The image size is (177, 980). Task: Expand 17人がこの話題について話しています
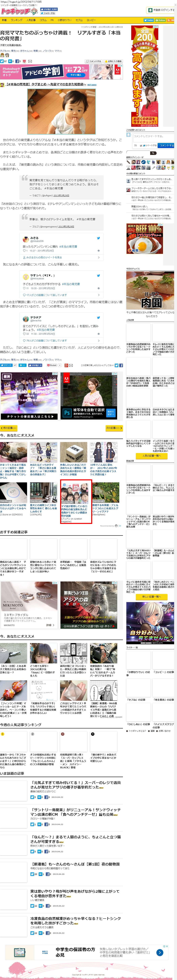[x=61, y=295]
